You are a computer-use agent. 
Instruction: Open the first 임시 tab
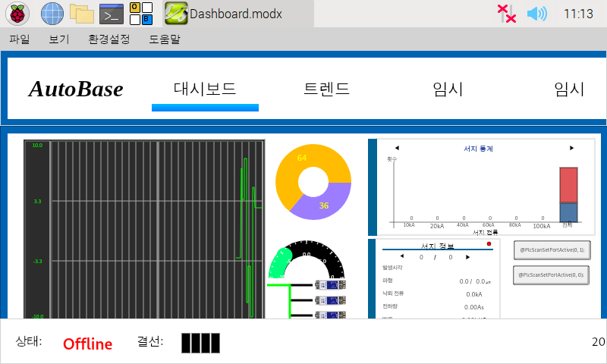448,89
